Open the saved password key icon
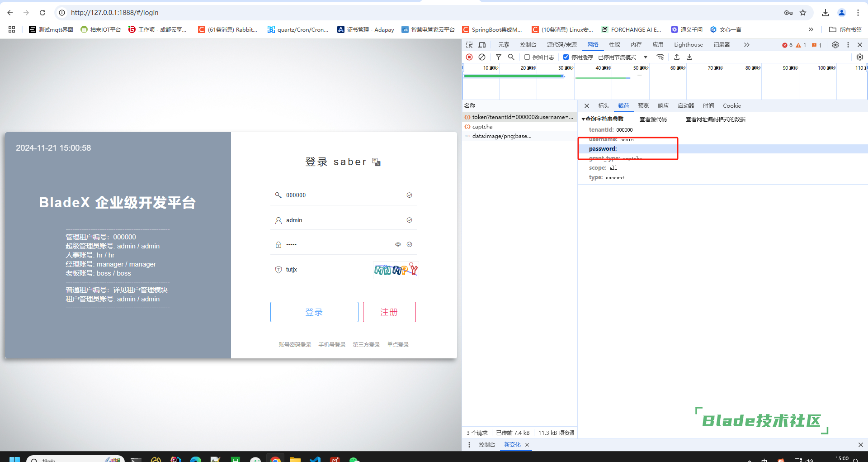The image size is (868, 462). [788, 13]
